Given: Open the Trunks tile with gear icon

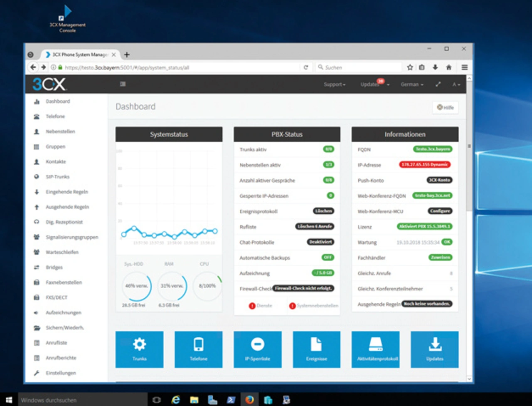Looking at the screenshot, I should (139, 349).
